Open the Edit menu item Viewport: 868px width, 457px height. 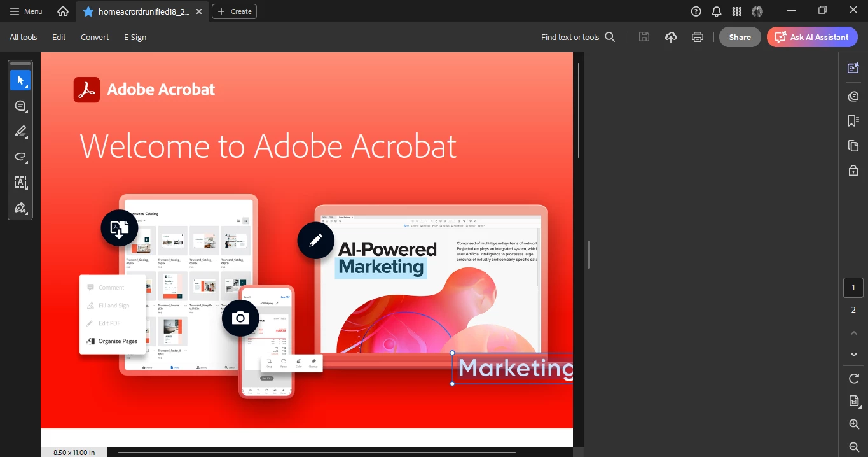point(59,37)
